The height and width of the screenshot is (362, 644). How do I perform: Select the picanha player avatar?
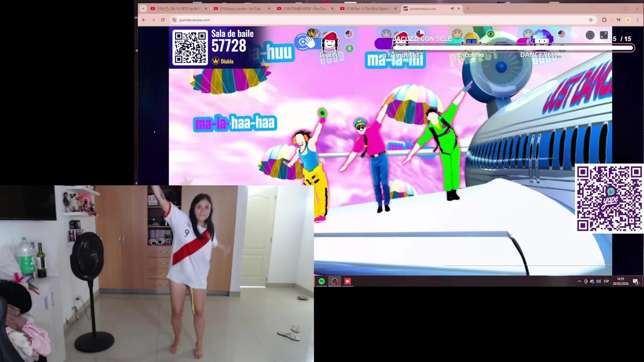tap(471, 41)
